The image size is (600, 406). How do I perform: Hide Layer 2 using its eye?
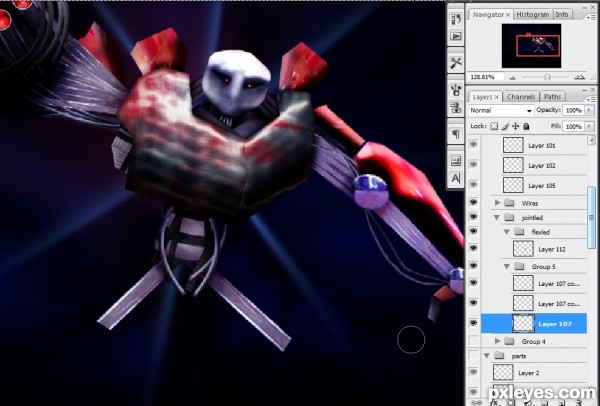pos(473,372)
